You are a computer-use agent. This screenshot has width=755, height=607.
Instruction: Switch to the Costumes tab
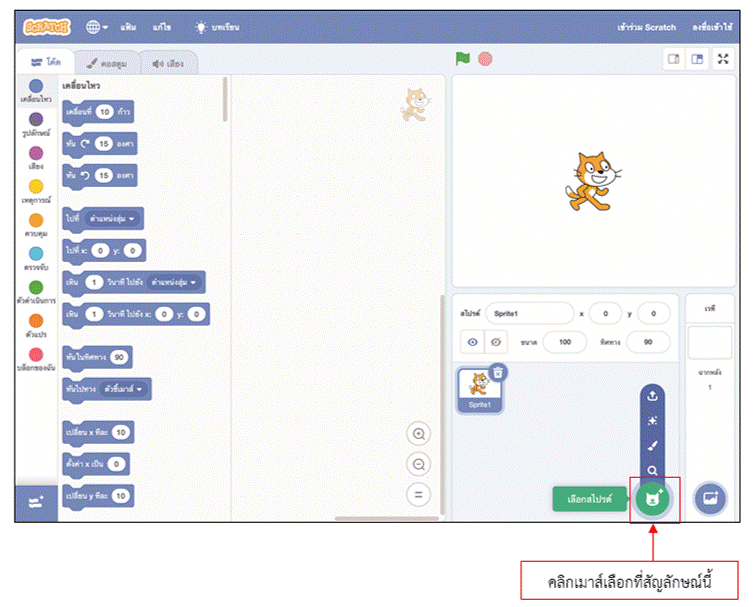point(111,62)
